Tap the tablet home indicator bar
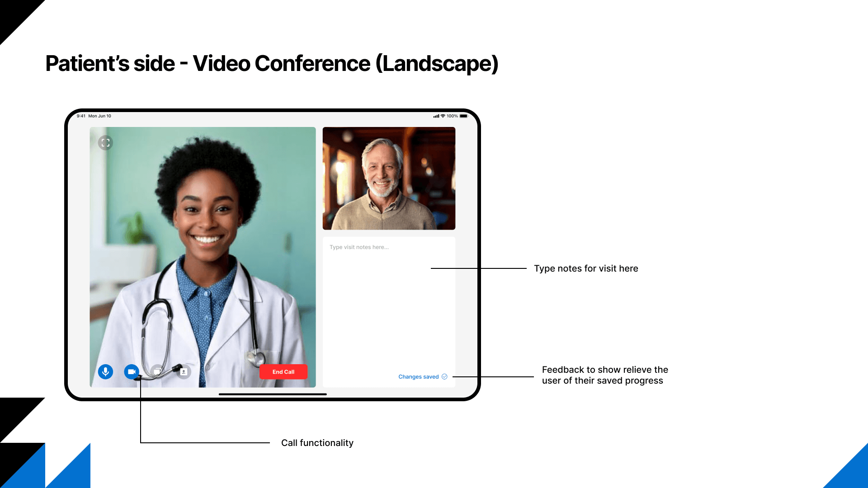Image resolution: width=868 pixels, height=488 pixels. 273,394
